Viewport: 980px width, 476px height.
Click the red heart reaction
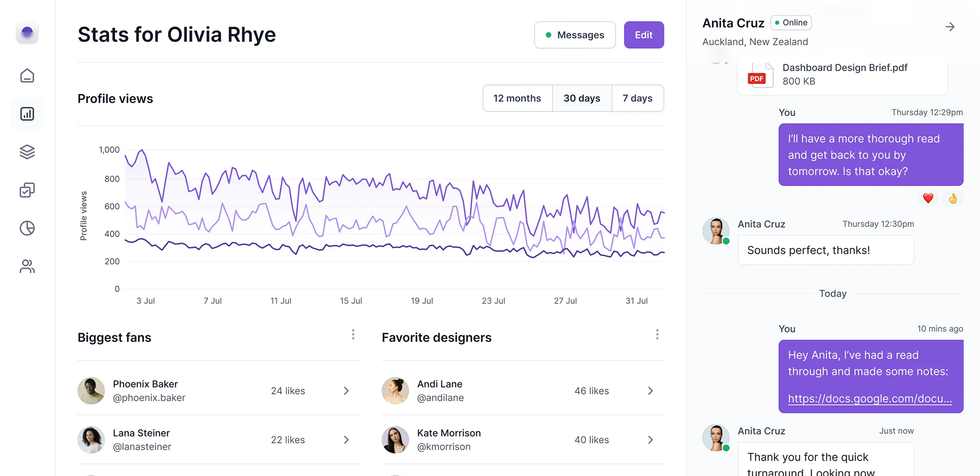pyautogui.click(x=928, y=199)
